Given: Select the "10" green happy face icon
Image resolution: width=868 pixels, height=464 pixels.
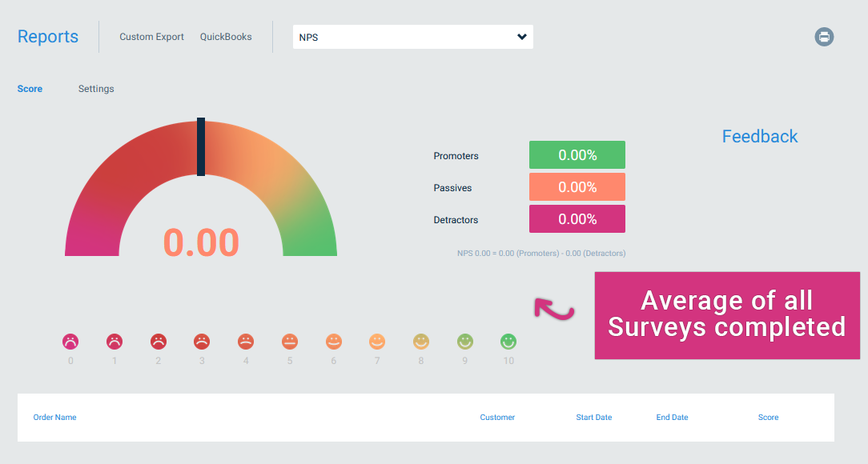Looking at the screenshot, I should (x=508, y=341).
